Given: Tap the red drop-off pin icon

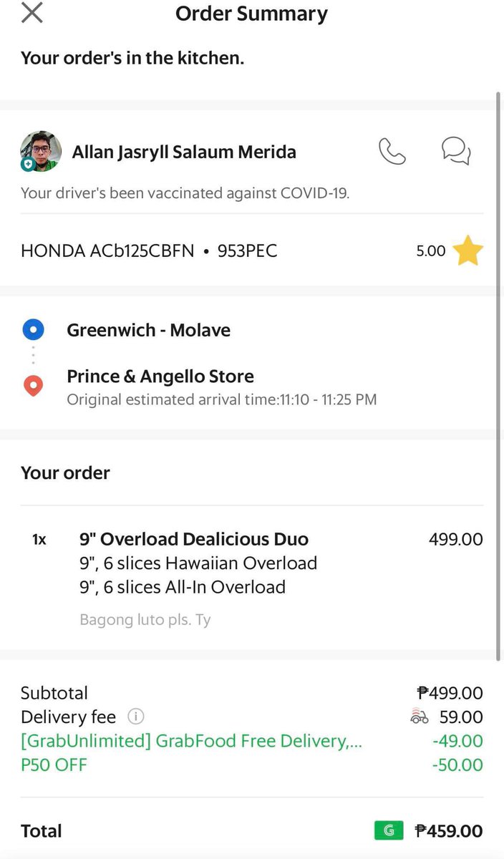Looking at the screenshot, I should pyautogui.click(x=34, y=386).
